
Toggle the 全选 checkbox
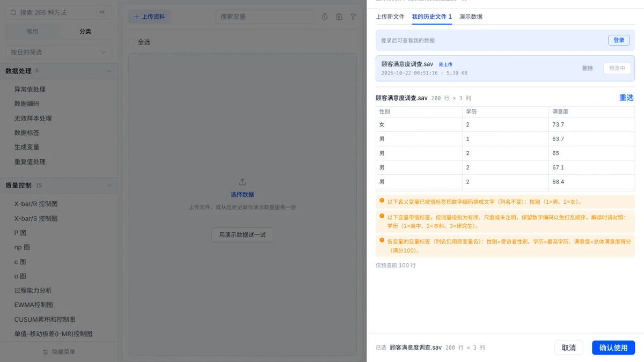coord(131,42)
